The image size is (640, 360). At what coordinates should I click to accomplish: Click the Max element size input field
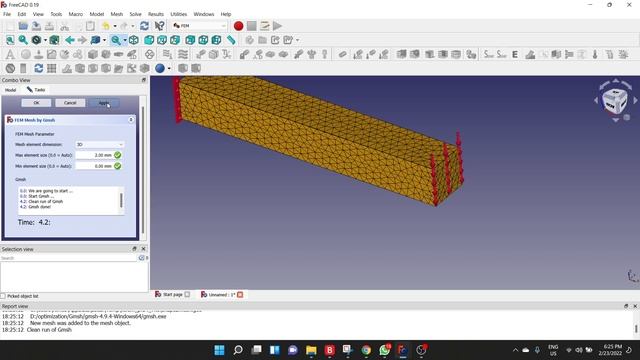click(x=95, y=155)
